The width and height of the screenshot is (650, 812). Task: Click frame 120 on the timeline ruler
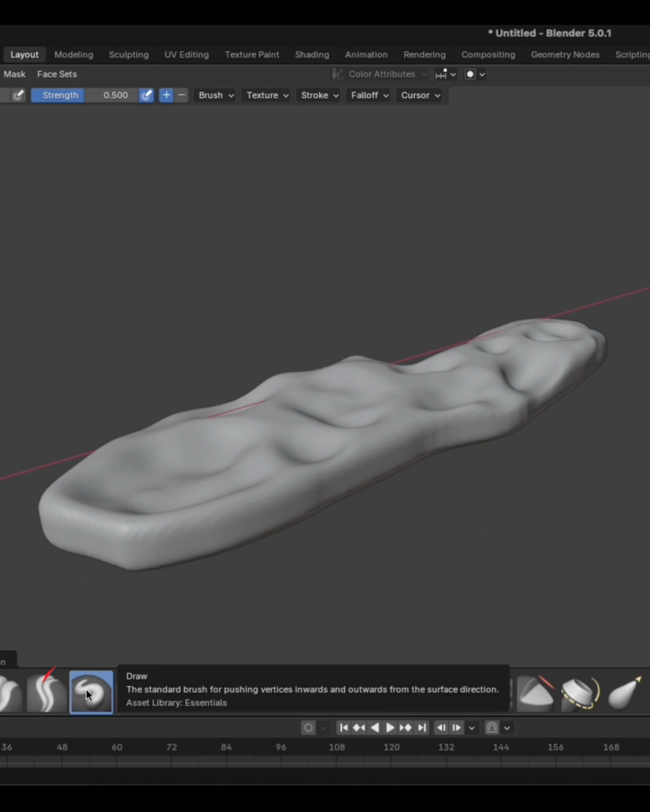(392, 747)
